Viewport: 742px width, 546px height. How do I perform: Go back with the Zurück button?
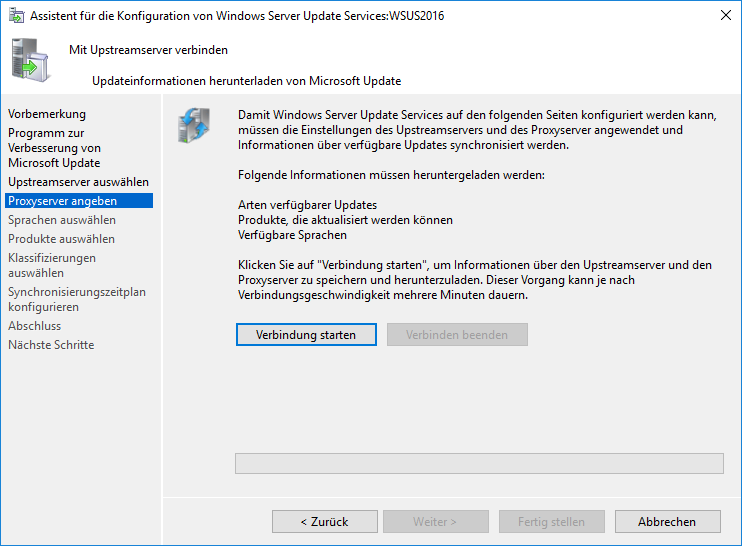tap(325, 521)
